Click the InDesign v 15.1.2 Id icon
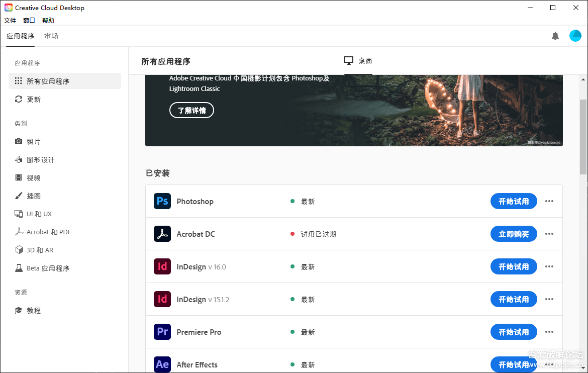 click(162, 299)
